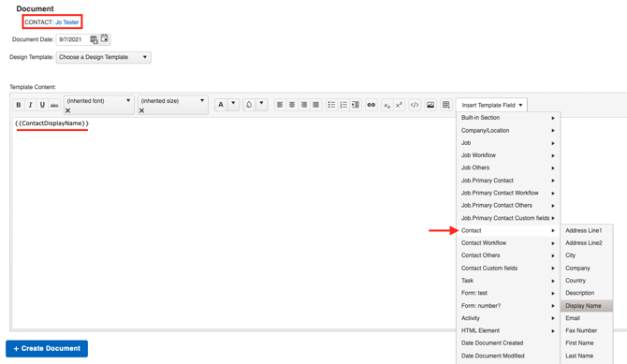Viewport: 627px width, 364px height.
Task: Open the Contact Custom fields submenu
Action: point(508,268)
